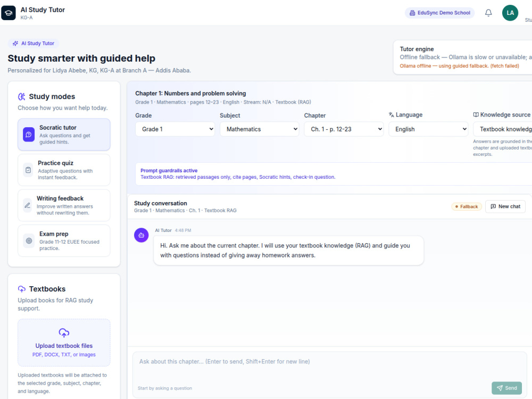532x399 pixels.
Task: Open the Subject Mathematics dropdown
Action: (x=260, y=129)
